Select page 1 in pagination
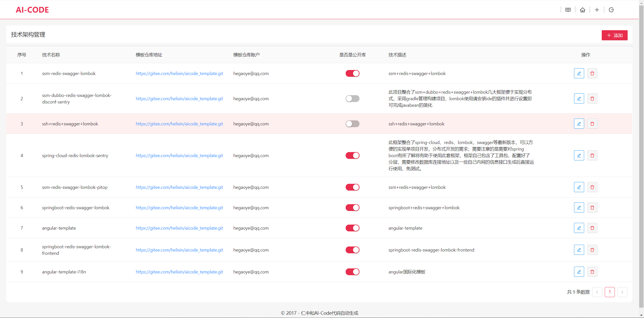 [x=610, y=292]
